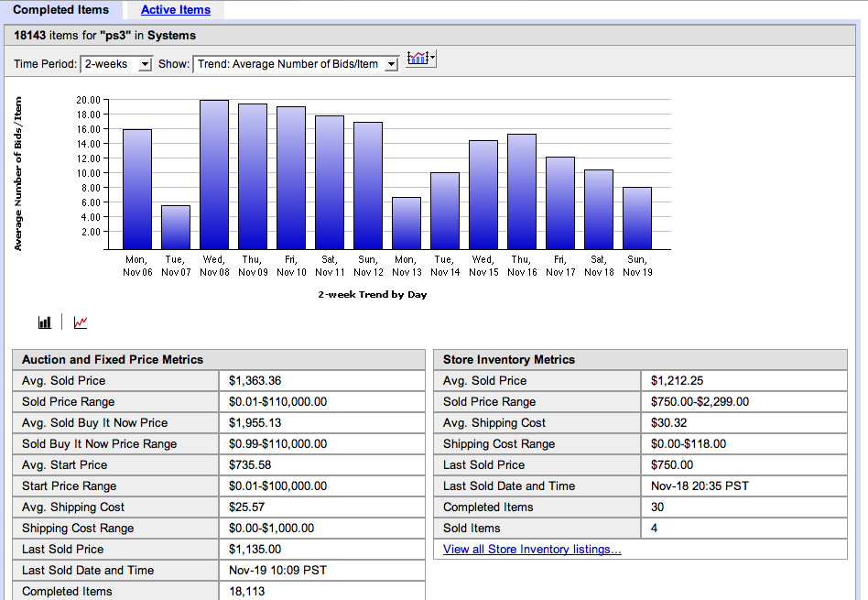
Task: Click the value $1,955.13
Action: click(255, 422)
